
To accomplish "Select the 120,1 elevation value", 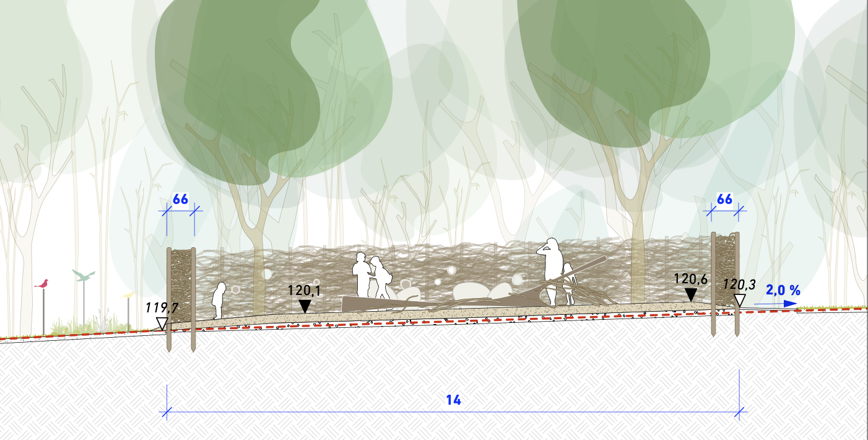I will [x=303, y=291].
